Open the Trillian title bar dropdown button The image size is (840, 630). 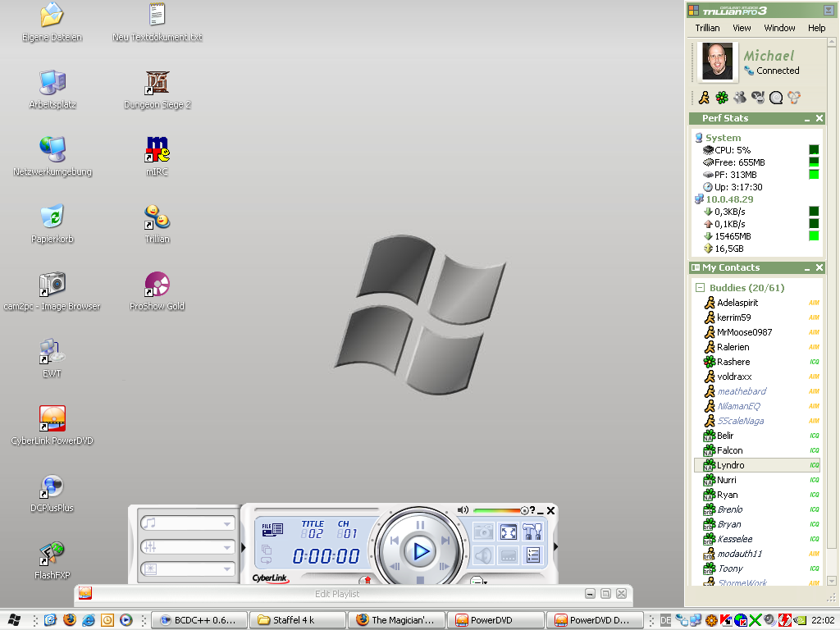(x=829, y=10)
